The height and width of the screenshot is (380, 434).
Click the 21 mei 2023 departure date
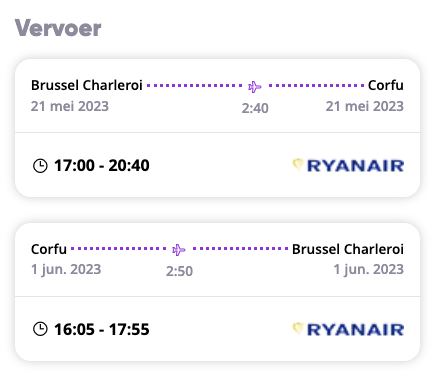70,106
